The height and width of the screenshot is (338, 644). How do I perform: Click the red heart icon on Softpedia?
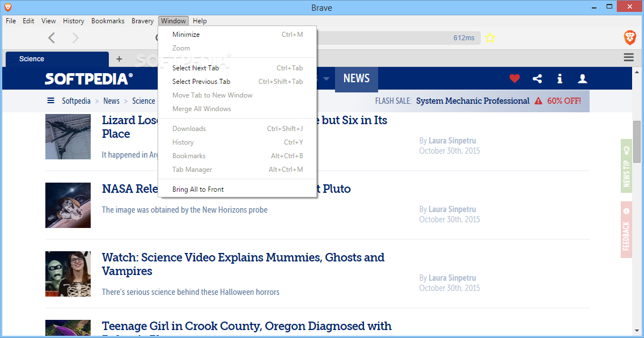pos(515,78)
